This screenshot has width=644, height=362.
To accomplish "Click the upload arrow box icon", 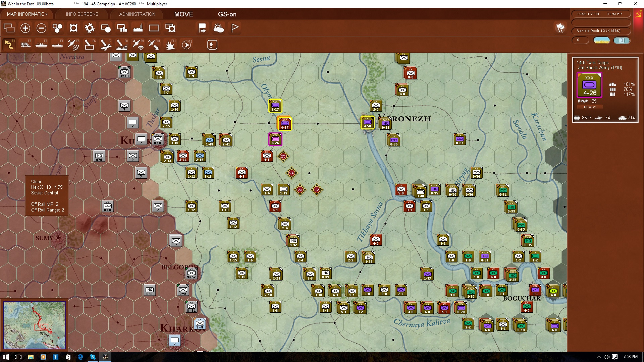I will coord(212,45).
